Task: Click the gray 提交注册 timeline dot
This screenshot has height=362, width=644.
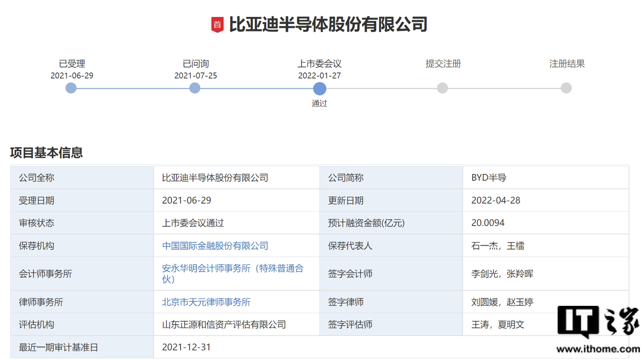Action: click(442, 88)
